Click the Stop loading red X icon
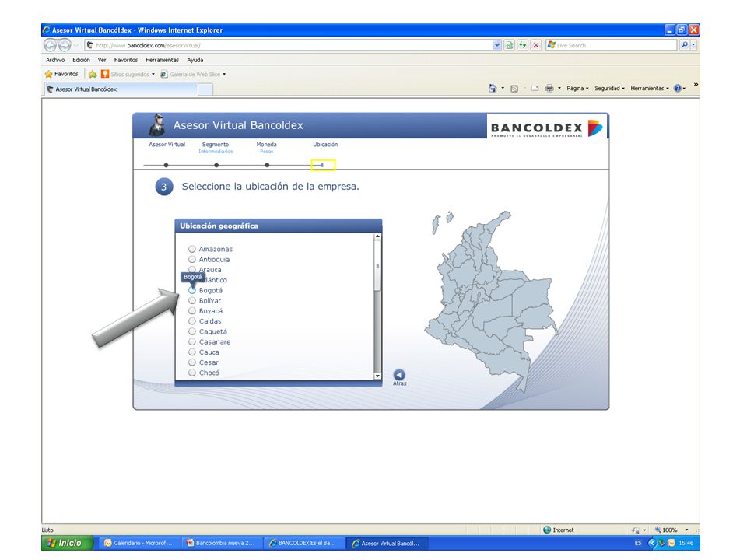 (x=536, y=45)
